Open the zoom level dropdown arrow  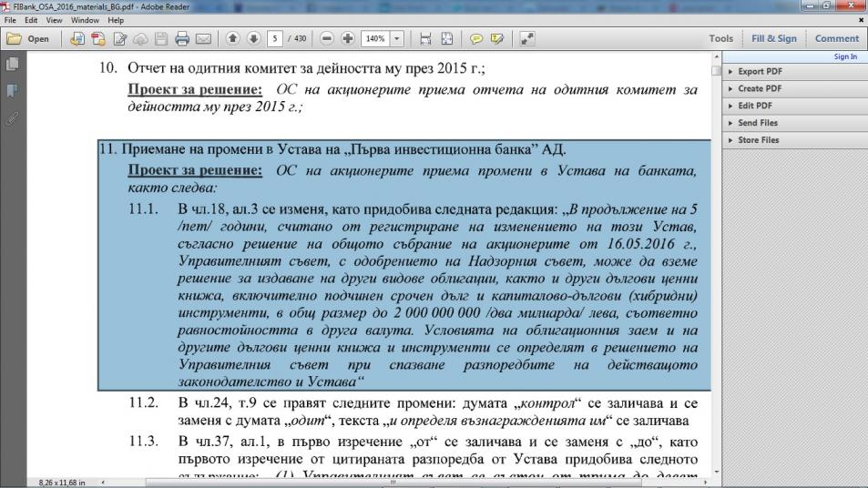coord(397,39)
